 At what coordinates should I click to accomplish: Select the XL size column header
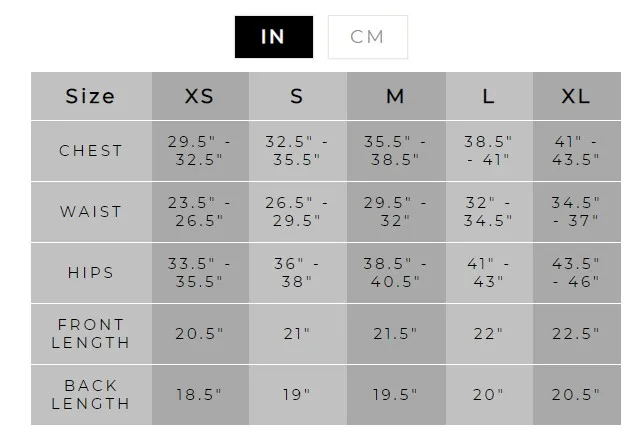point(576,96)
